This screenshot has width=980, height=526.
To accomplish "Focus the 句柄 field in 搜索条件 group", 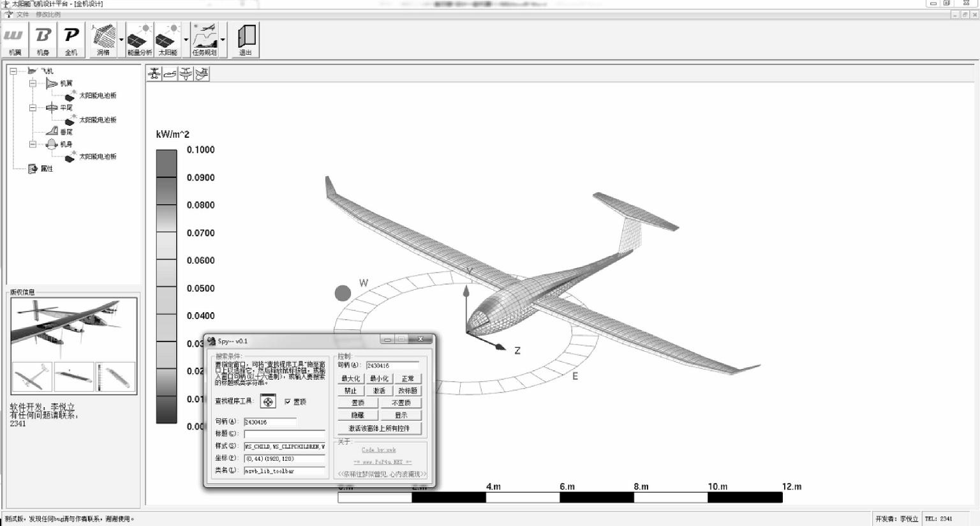I will click(270, 422).
